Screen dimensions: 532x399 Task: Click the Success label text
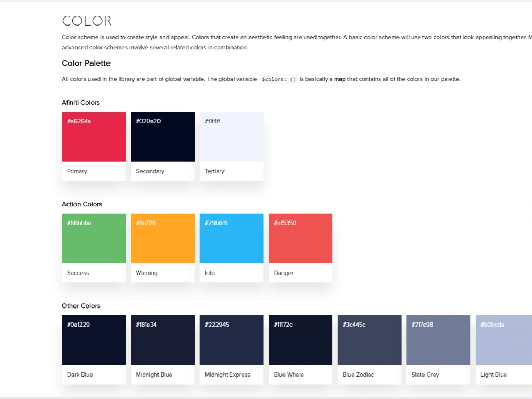[78, 273]
